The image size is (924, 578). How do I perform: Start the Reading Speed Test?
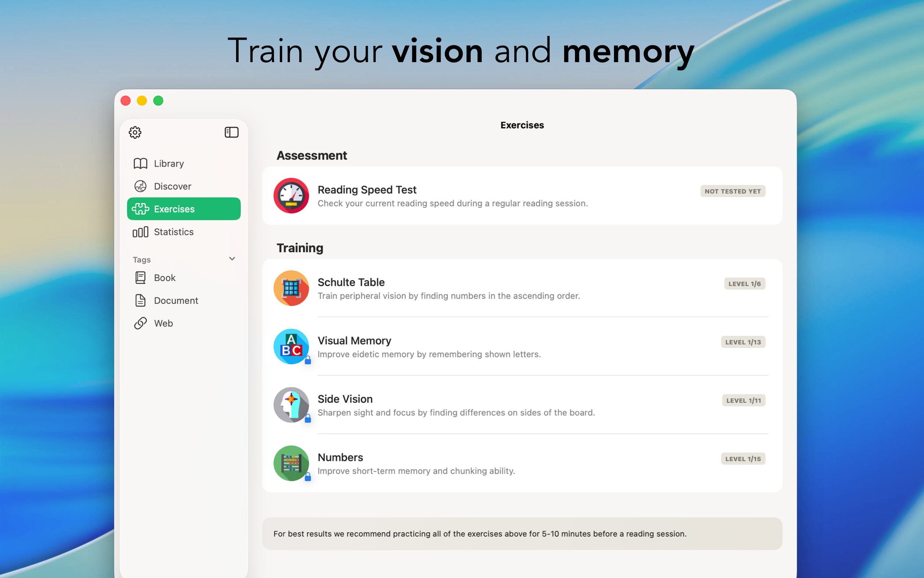tap(522, 196)
